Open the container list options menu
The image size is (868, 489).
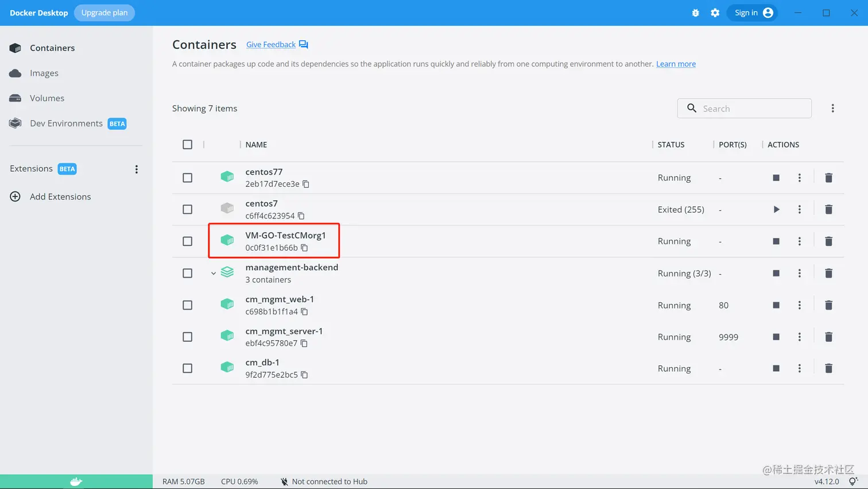click(x=832, y=108)
